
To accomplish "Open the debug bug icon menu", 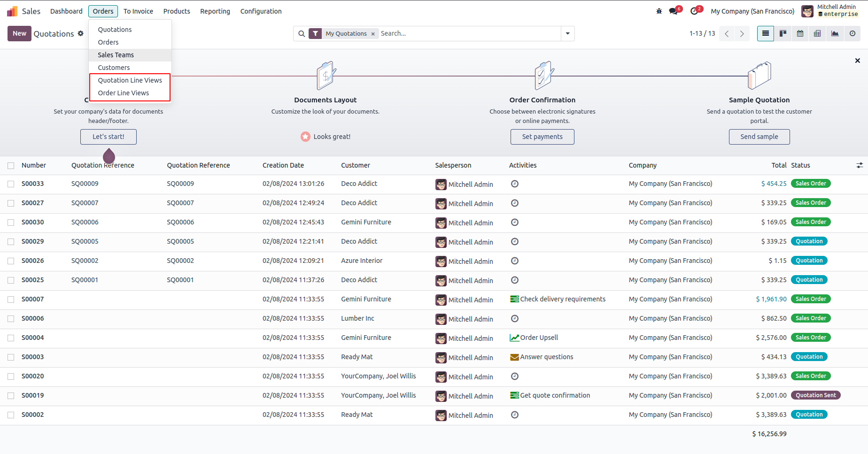I will coord(659,11).
